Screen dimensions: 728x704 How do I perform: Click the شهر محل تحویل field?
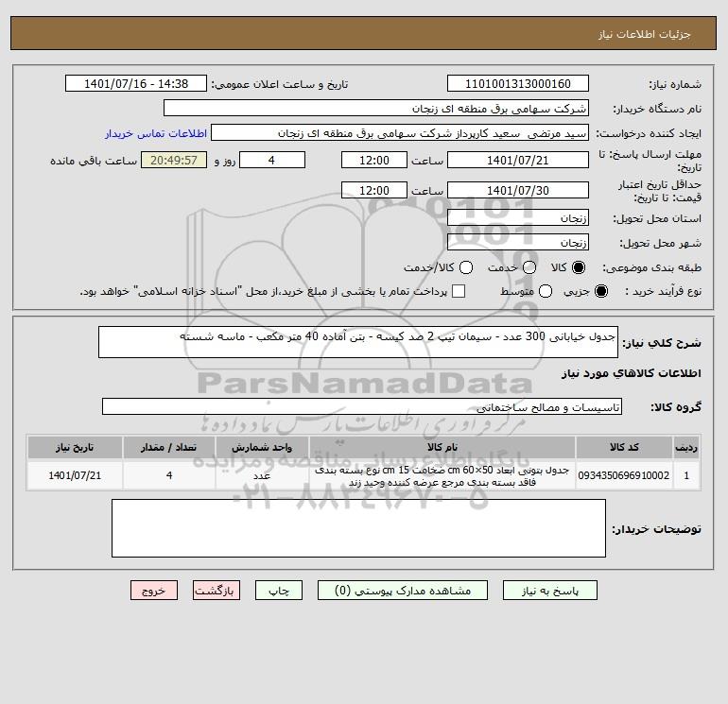[x=518, y=242]
